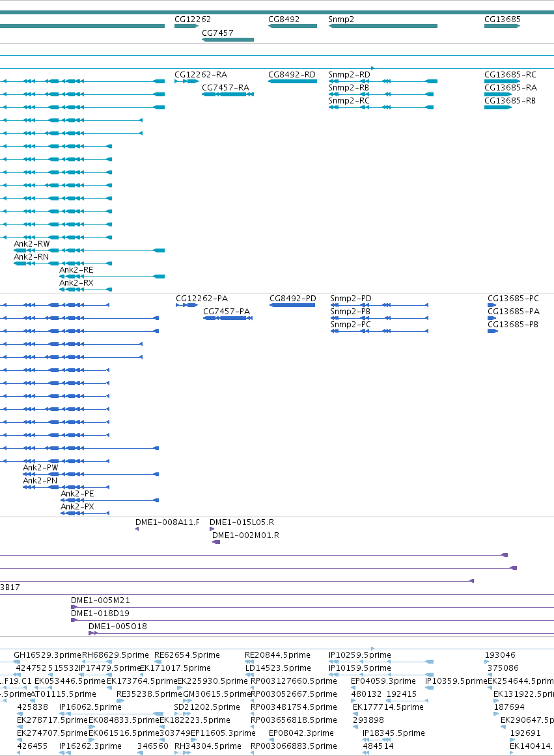This screenshot has width=554, height=756.
Task: Click the Ank2-PE protein label
Action: point(77,494)
